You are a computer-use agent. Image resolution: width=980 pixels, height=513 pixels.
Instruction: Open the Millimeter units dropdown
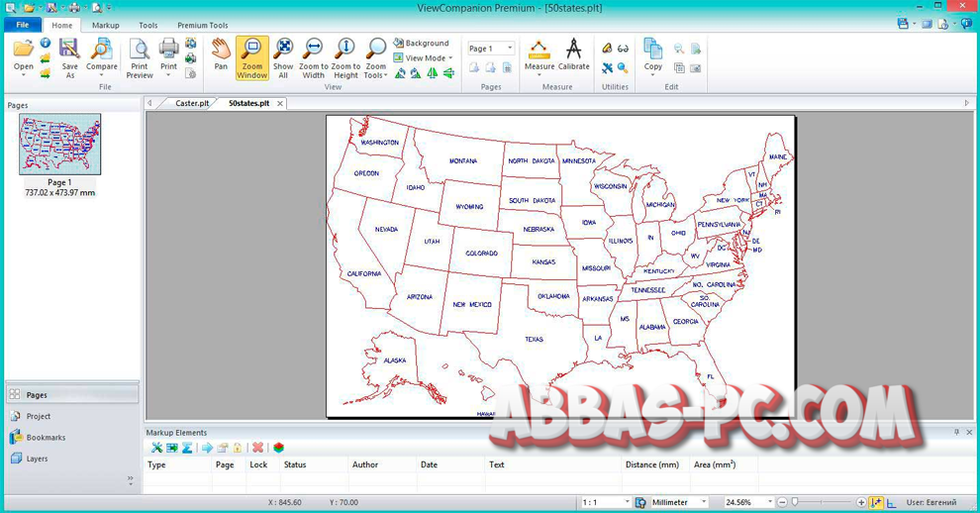(679, 503)
